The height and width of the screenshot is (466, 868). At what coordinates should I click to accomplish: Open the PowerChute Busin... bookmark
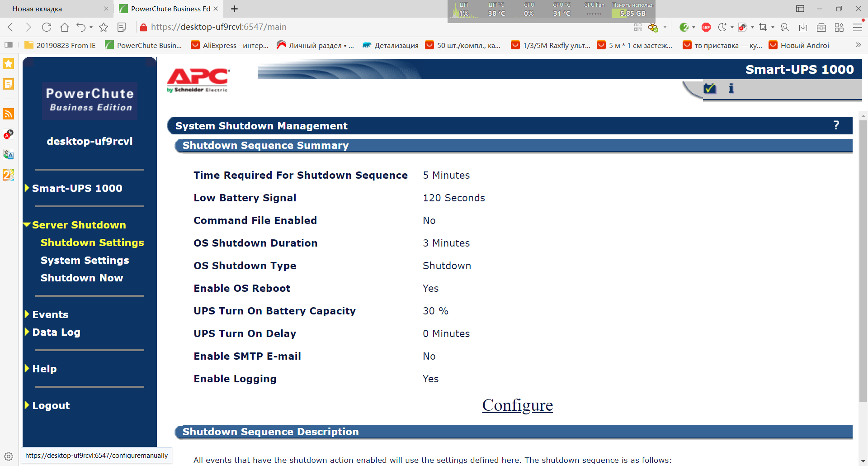point(143,45)
